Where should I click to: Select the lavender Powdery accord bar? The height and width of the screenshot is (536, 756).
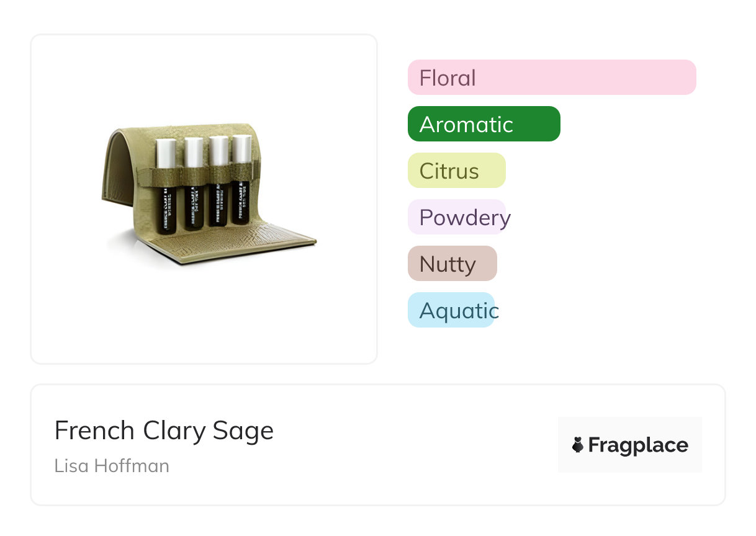tap(457, 217)
